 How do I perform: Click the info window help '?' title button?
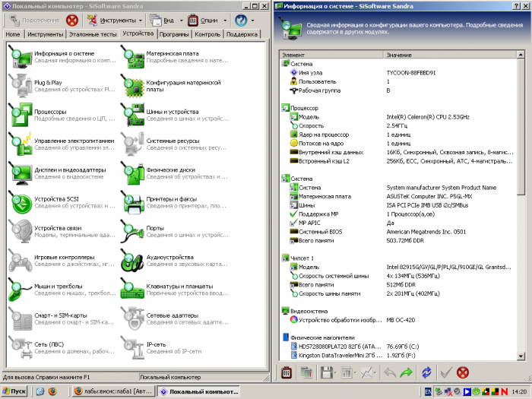pyautogui.click(x=515, y=6)
